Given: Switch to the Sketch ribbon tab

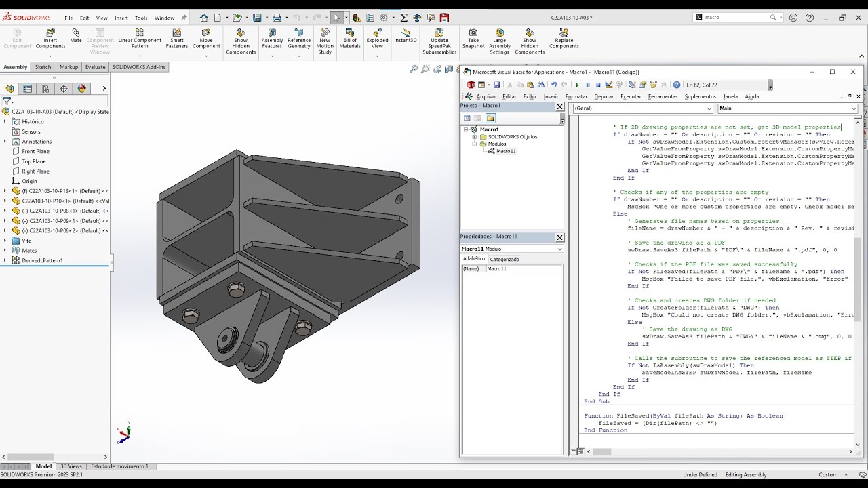Looking at the screenshot, I should coord(43,67).
